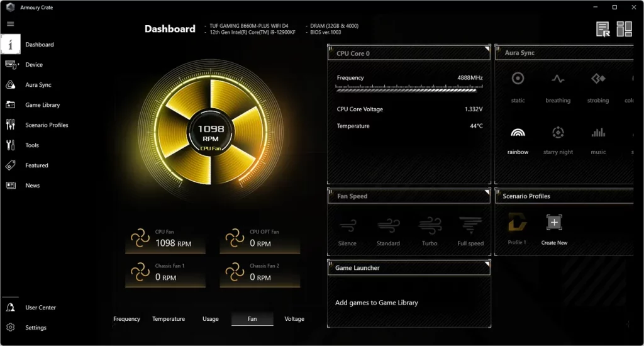Click the Armoury Crate title bar logo
The width and height of the screenshot is (644, 346).
(10, 7)
